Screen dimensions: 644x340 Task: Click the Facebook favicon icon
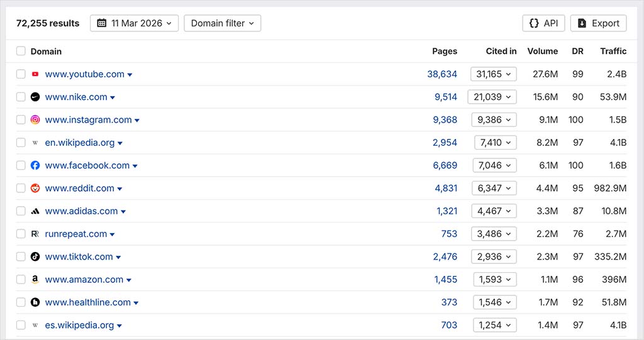coord(35,165)
